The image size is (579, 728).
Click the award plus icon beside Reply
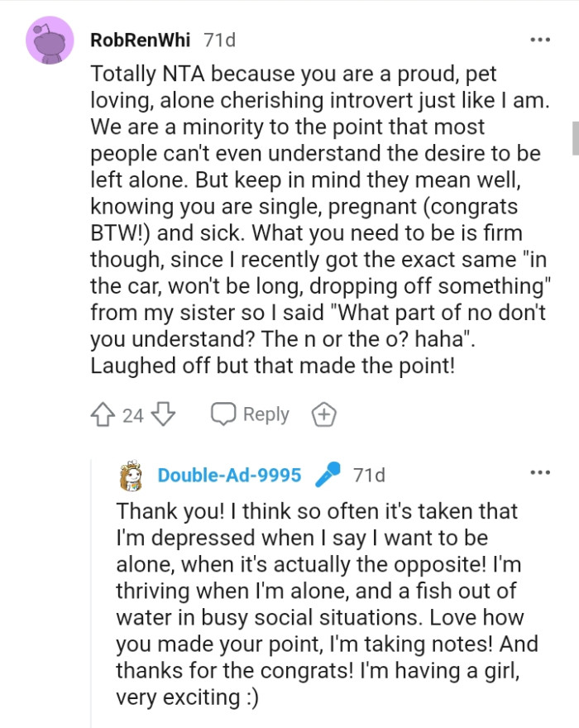323,414
